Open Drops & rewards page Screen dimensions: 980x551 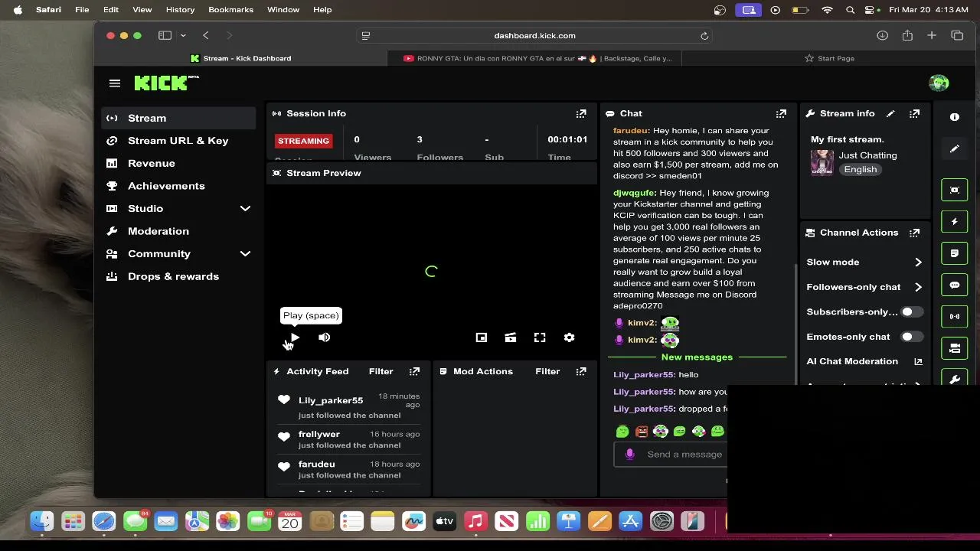point(178,276)
